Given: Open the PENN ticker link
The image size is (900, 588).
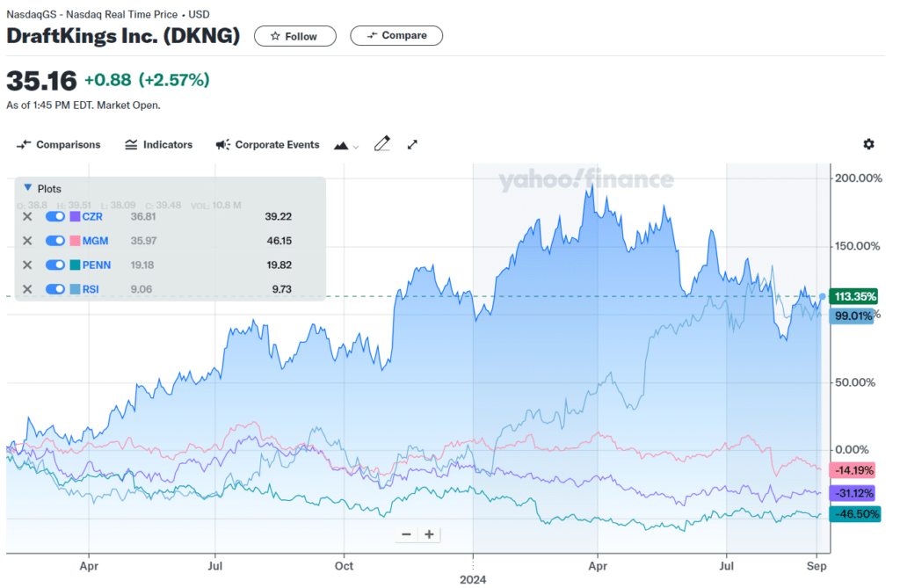Looking at the screenshot, I should pos(97,265).
